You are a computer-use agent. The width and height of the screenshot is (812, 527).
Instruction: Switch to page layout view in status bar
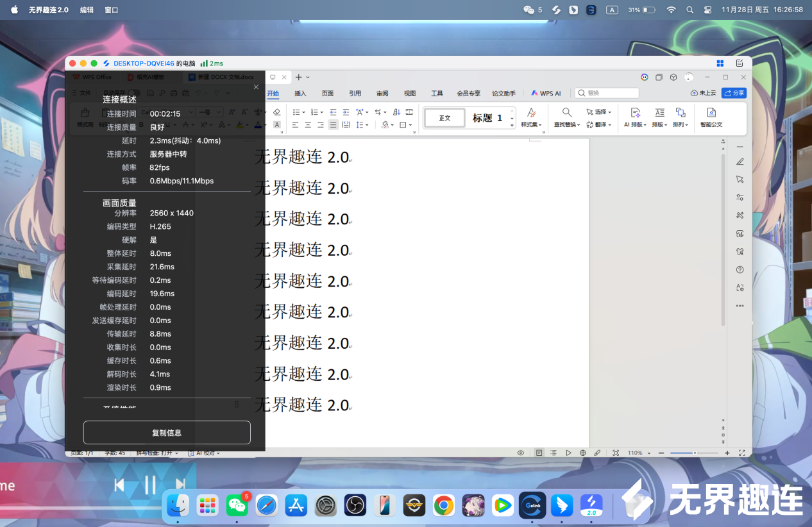point(539,453)
